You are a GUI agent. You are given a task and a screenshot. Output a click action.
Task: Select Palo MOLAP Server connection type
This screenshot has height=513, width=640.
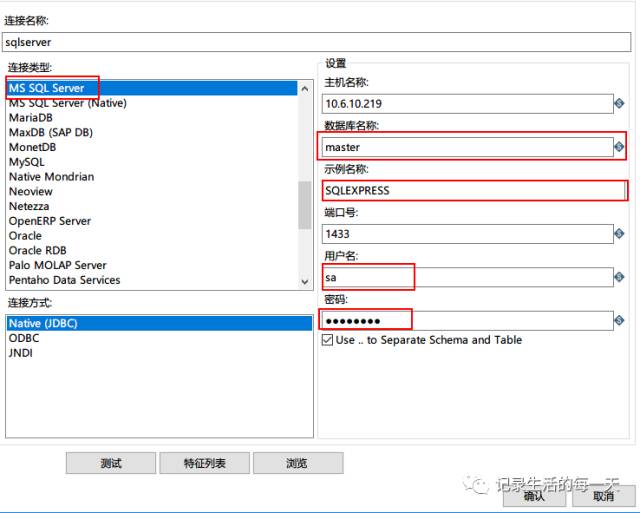click(152, 265)
